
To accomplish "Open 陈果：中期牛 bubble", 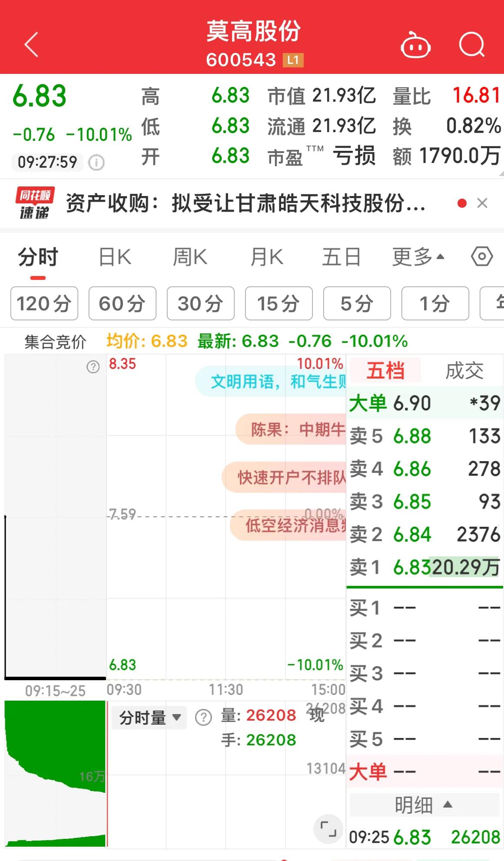I will click(291, 429).
